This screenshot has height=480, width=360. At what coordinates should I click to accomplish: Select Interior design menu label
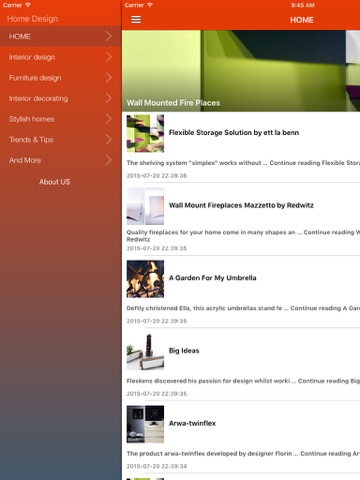click(x=32, y=57)
